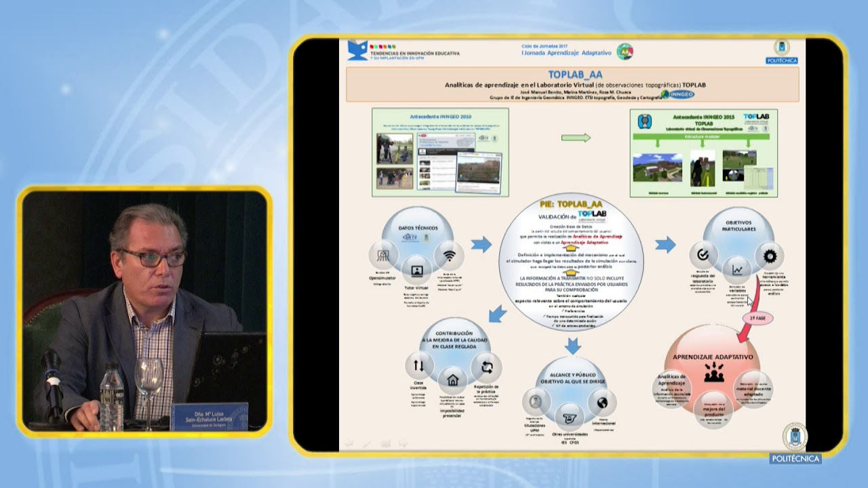Screen dimensions: 868x488
Task: Click the APRENDIZAJE ADAPTATIVO heading
Action: click(713, 357)
